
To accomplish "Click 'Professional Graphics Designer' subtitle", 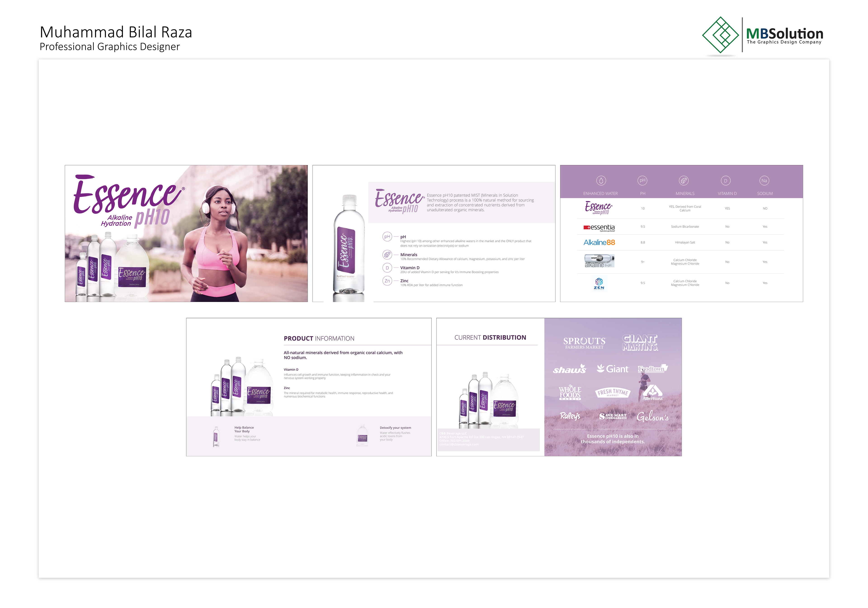I will point(110,47).
